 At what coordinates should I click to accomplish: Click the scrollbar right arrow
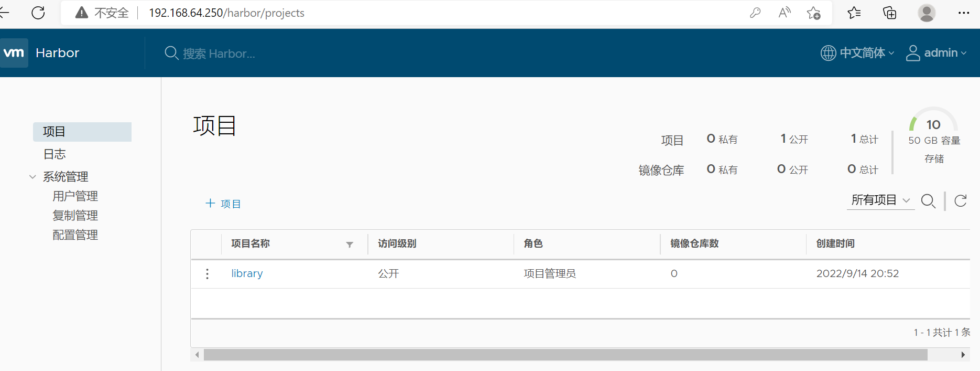pyautogui.click(x=963, y=355)
